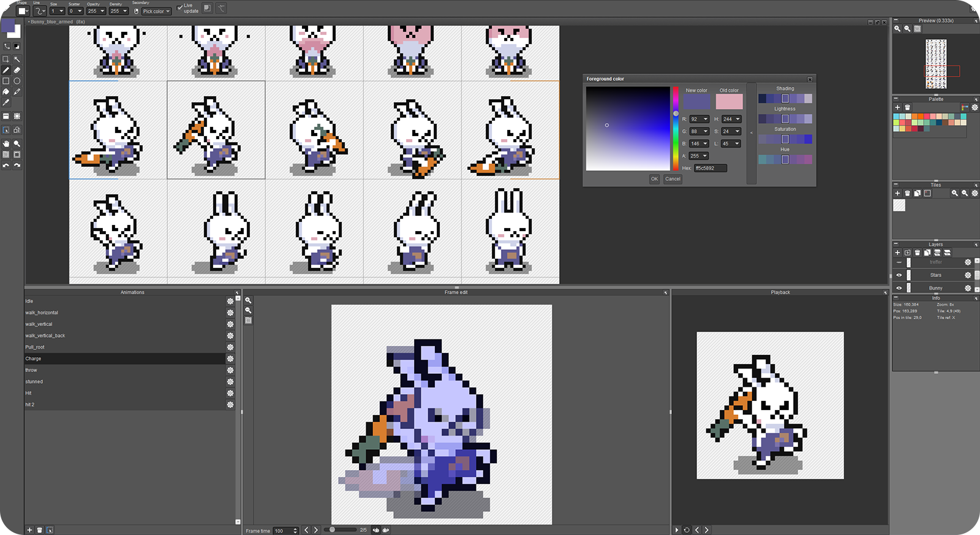Choose the rectangular selection tool
980x535 pixels.
[6, 59]
